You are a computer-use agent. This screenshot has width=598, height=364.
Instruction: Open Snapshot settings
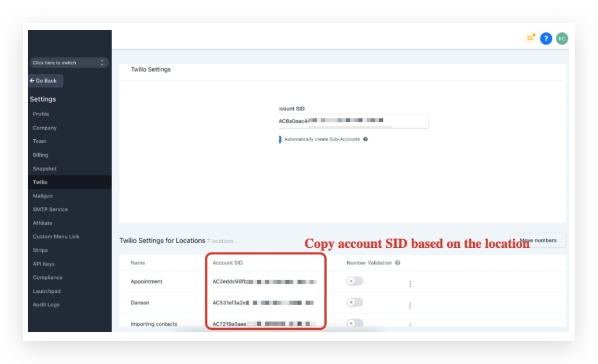(45, 169)
